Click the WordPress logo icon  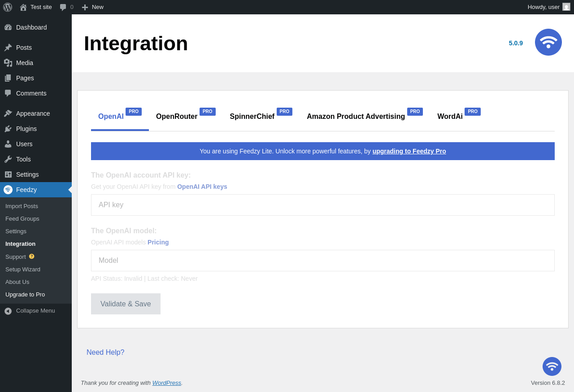coord(8,7)
